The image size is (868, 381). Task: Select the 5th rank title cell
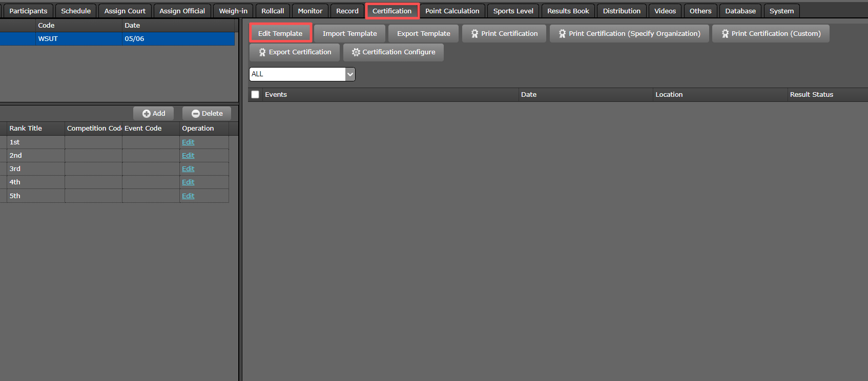[36, 196]
